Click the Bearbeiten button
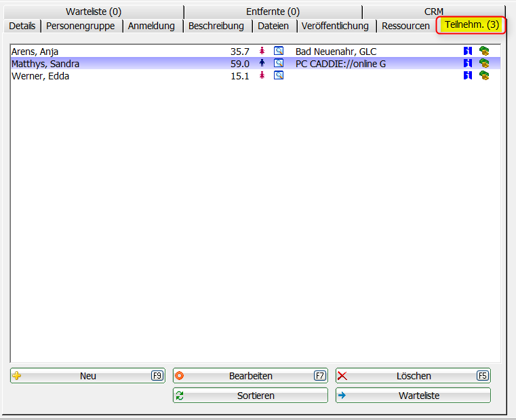 [x=250, y=376]
